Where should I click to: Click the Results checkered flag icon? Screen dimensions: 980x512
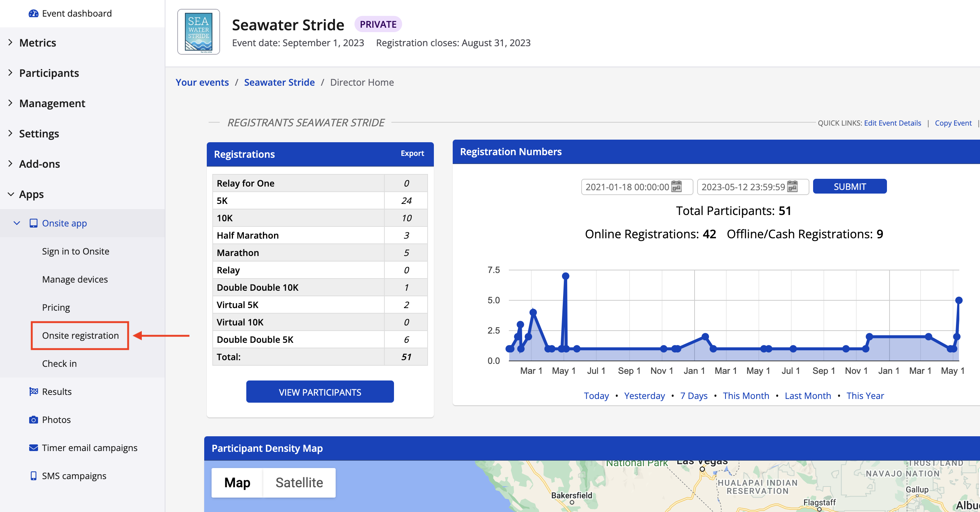pos(34,391)
